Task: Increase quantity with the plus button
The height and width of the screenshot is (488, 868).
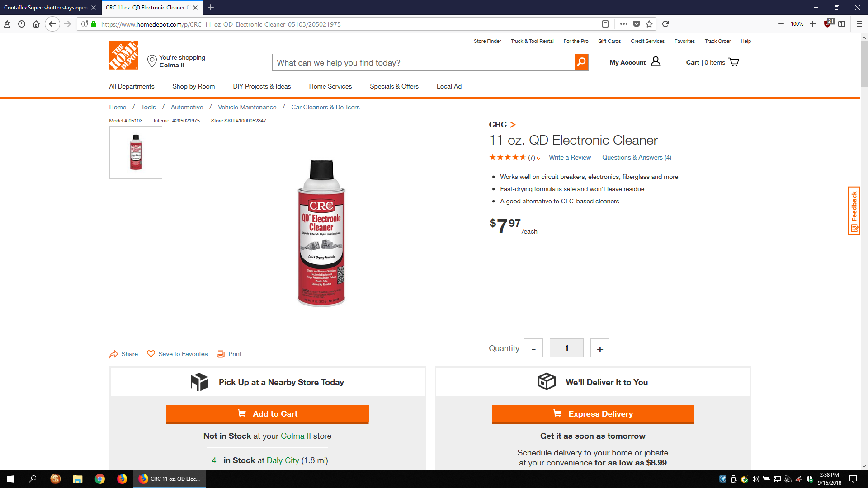Action: (600, 348)
